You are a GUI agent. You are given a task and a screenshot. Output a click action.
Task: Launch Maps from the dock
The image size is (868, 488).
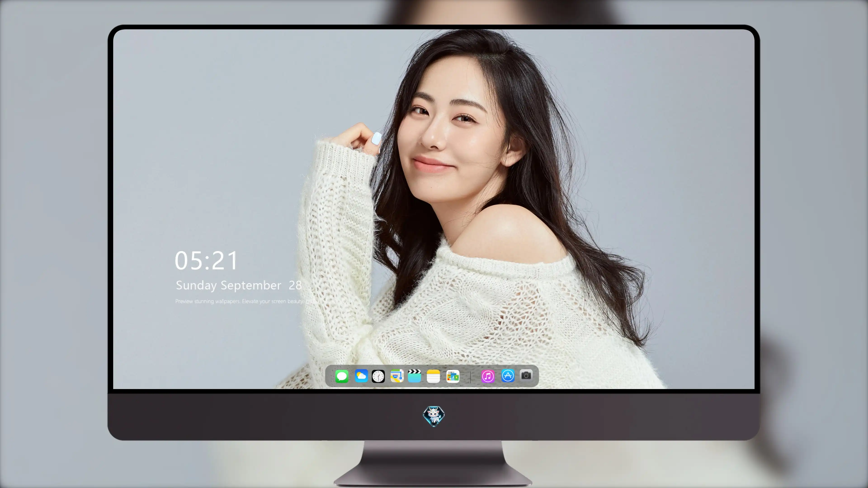tap(397, 376)
